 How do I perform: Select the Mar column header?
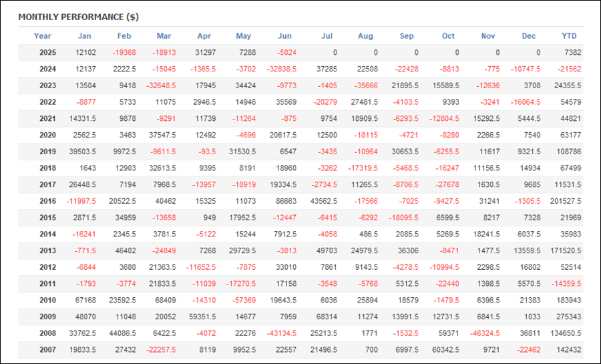coord(164,36)
